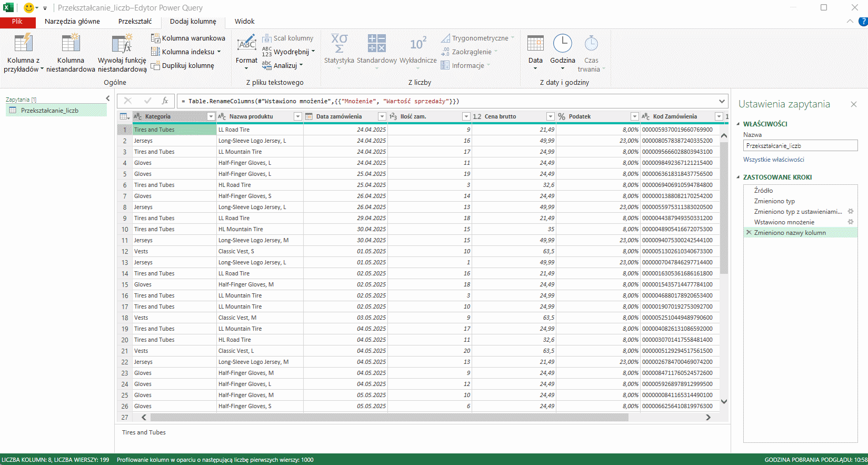Expand the formula bar

pyautogui.click(x=722, y=101)
